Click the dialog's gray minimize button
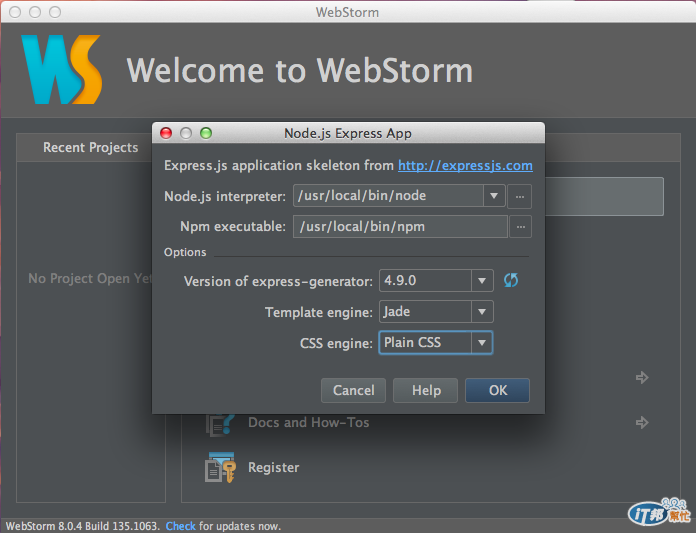This screenshot has height=533, width=696. point(186,133)
